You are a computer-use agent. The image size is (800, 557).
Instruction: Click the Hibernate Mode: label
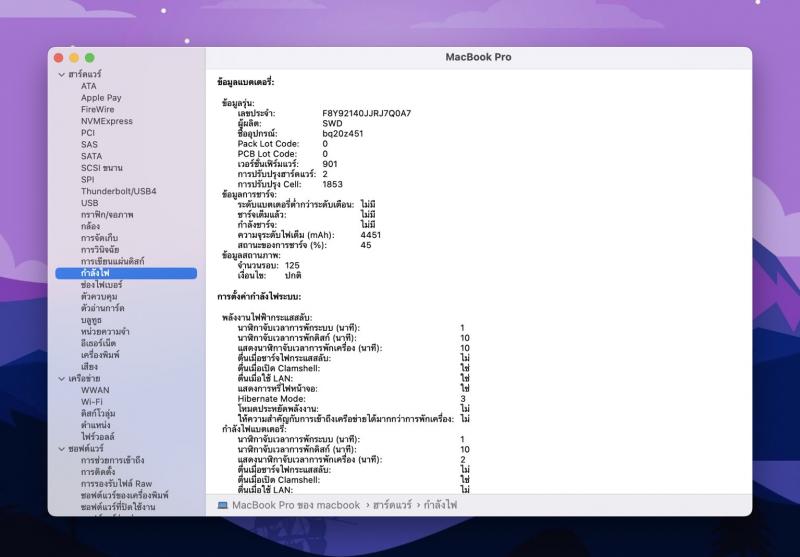click(x=271, y=399)
